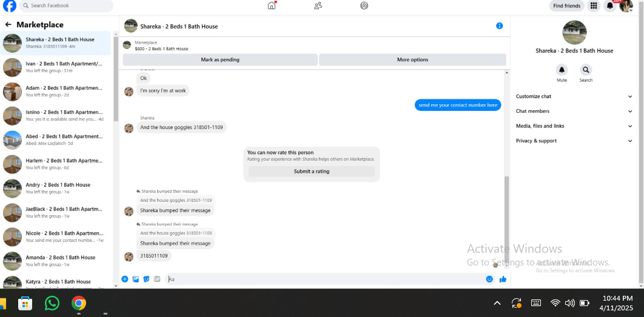This screenshot has height=317, width=644.
Task: Click Find friends button
Action: [567, 5]
